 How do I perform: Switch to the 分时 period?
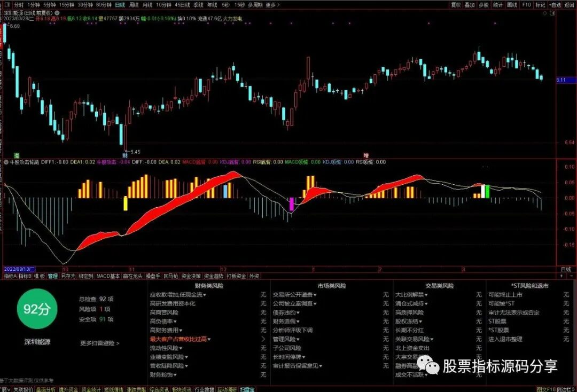[18, 5]
